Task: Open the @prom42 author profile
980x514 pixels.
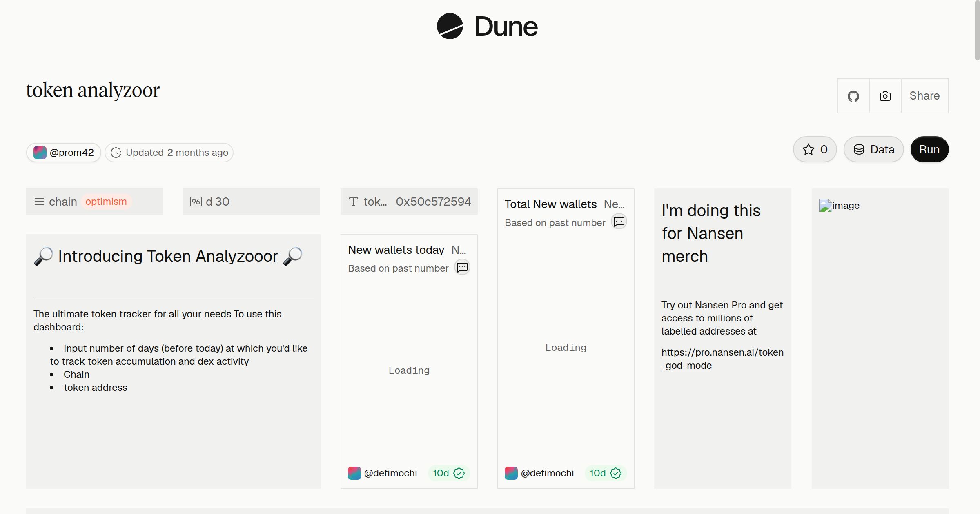Action: pyautogui.click(x=64, y=153)
